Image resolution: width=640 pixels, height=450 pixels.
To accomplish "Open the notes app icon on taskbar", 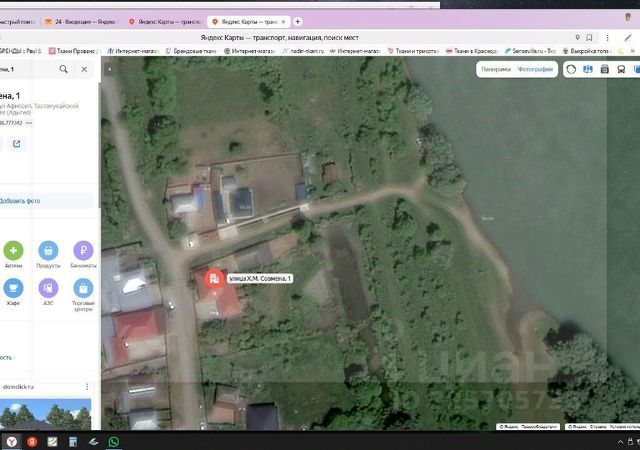I will 52,441.
